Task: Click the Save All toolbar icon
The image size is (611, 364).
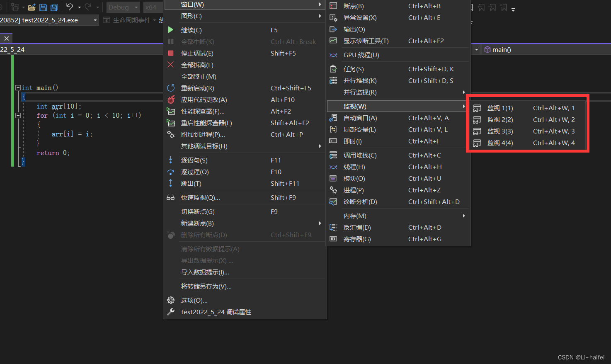Action: click(x=54, y=7)
